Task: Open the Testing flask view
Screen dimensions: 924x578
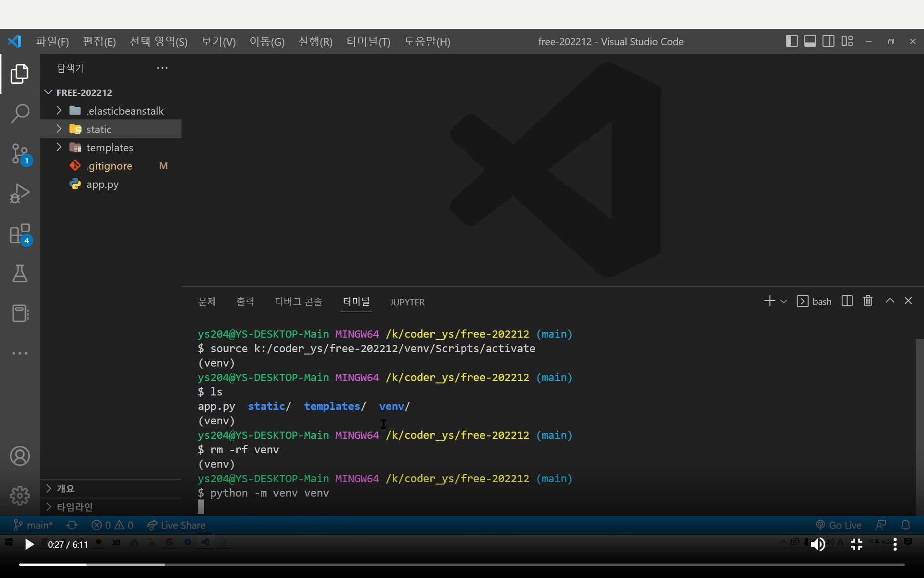Action: (x=20, y=274)
